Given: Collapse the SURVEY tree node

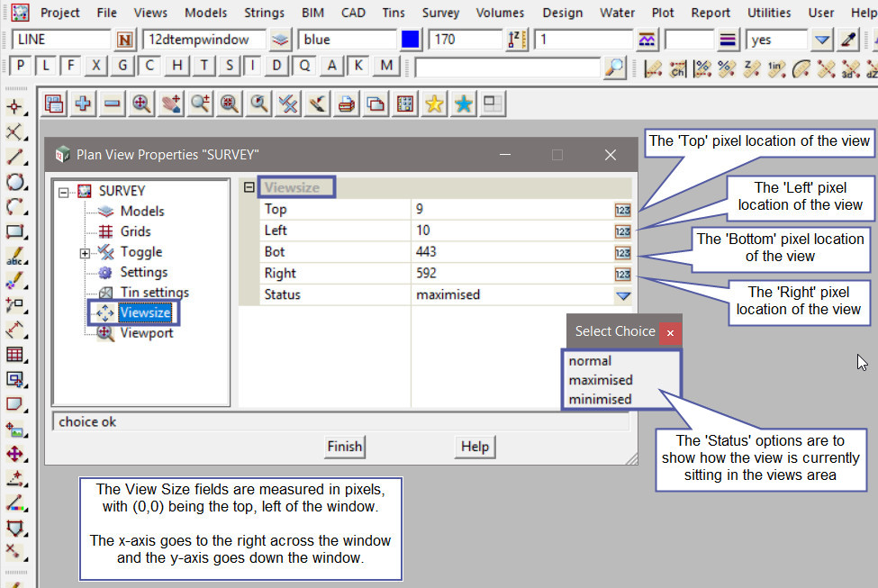Looking at the screenshot, I should tap(63, 192).
